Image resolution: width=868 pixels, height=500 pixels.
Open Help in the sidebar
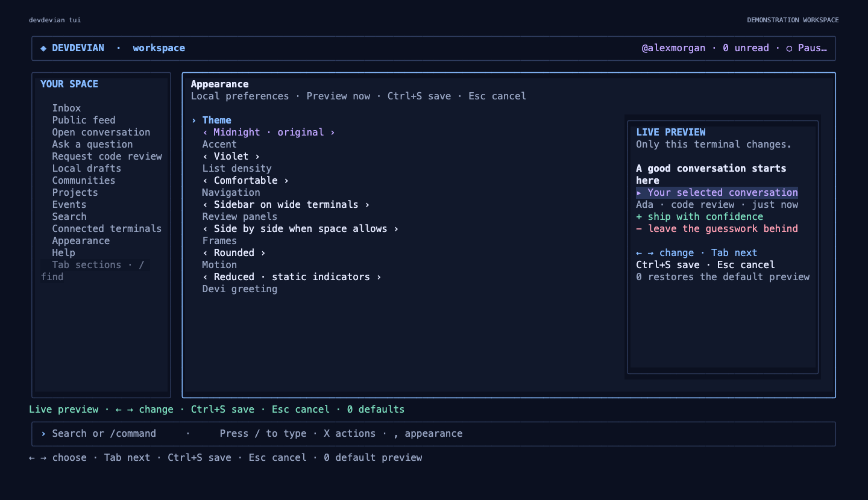coord(63,253)
